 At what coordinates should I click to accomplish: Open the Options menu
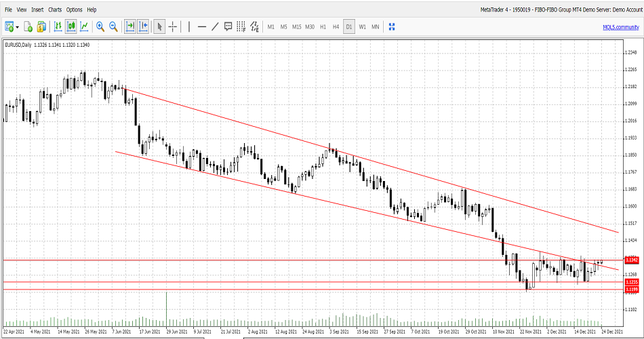(x=75, y=9)
